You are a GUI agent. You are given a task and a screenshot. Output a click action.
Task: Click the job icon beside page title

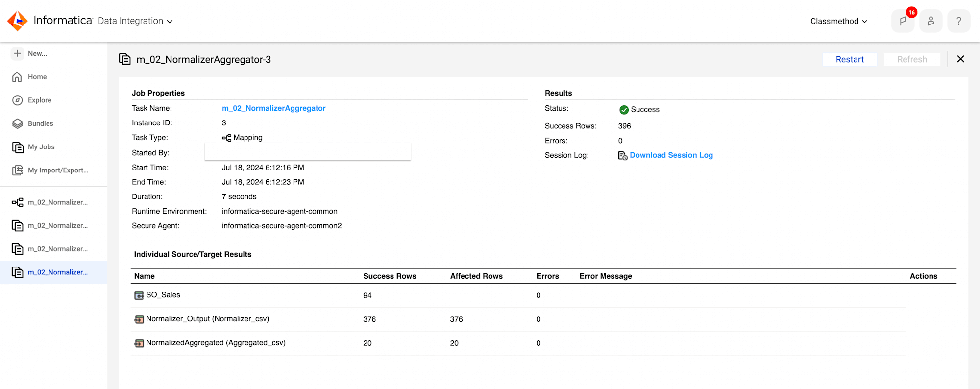tap(125, 59)
